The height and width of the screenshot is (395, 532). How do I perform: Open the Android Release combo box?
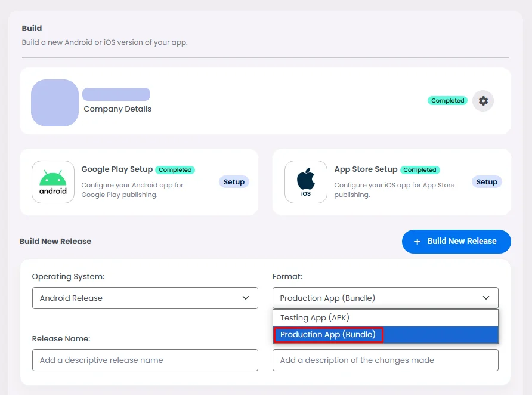coord(145,298)
